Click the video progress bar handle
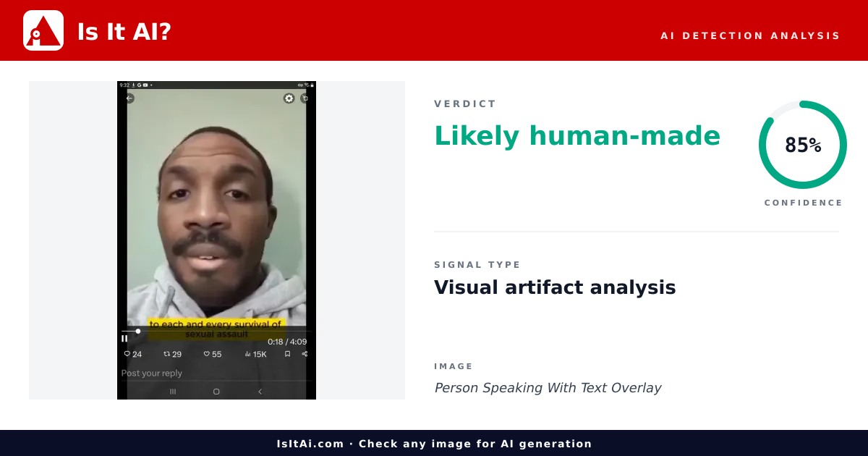Viewport: 868px width, 456px height. [138, 331]
